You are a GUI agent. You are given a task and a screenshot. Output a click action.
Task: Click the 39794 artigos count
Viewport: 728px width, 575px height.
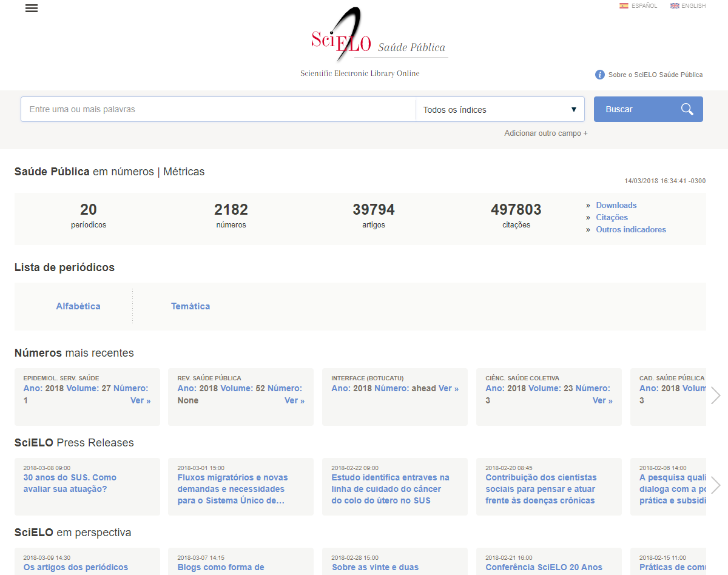coord(374,215)
